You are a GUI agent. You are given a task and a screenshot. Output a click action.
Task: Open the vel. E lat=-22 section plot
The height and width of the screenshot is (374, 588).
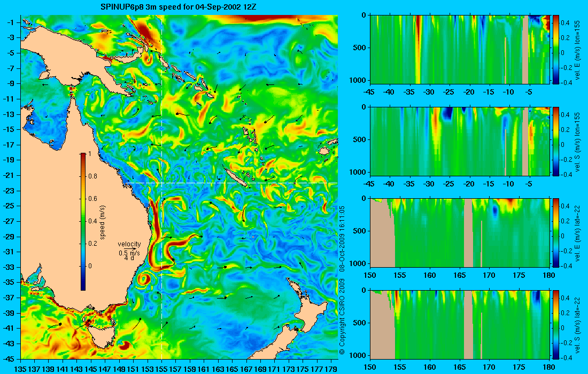click(x=460, y=233)
